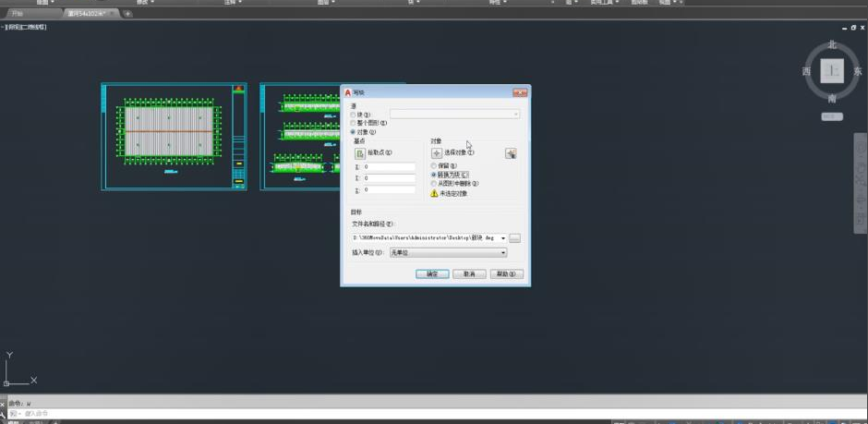The image size is (868, 424).
Task: Click the left floor plan drawing thumbnail
Action: (174, 136)
